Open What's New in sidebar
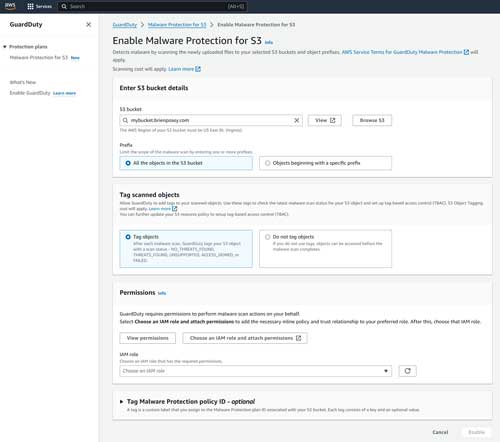Image resolution: width=500 pixels, height=442 pixels. (x=23, y=82)
